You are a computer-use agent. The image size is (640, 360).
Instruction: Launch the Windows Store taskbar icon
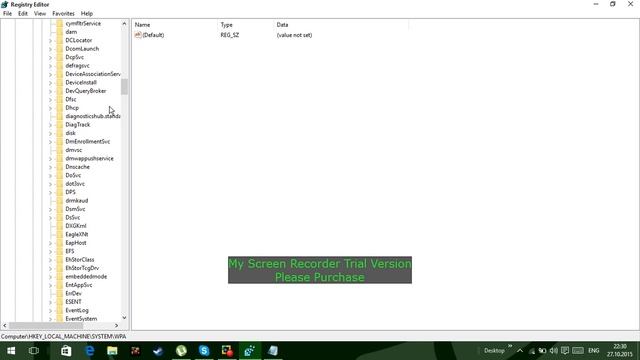[66, 351]
